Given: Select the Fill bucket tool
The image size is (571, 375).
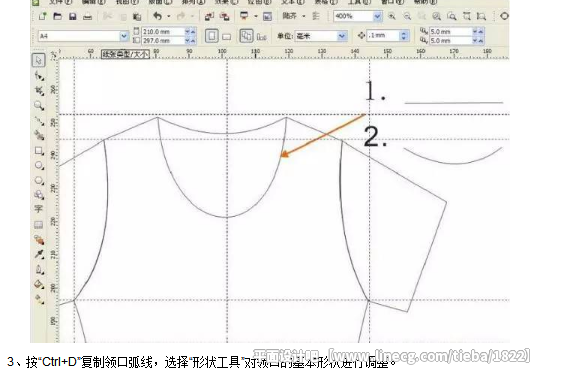Looking at the screenshot, I should (39, 284).
